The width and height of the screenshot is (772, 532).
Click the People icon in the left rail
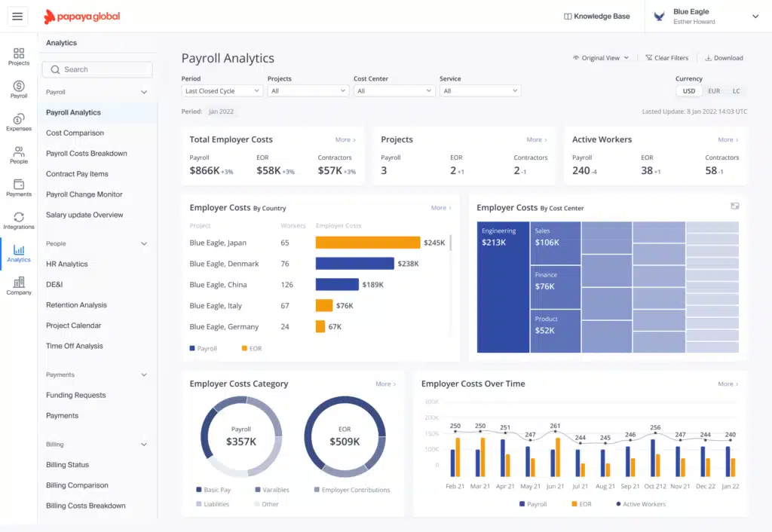[18, 153]
